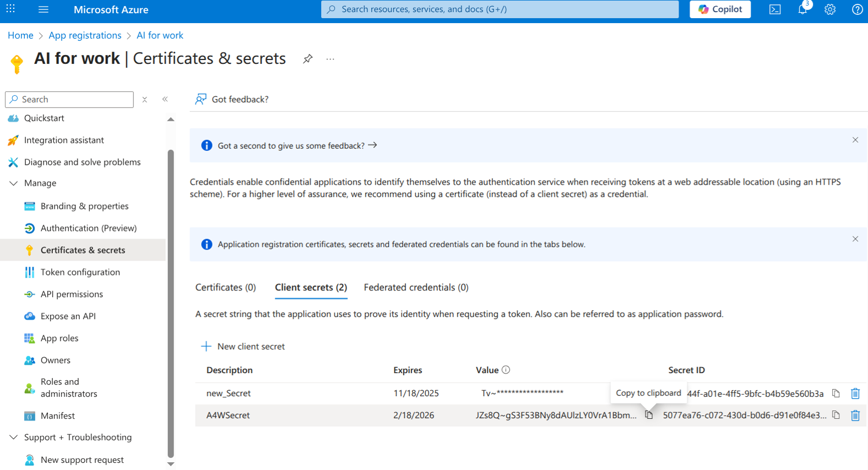
Task: Click the AI for work breadcrumb
Action: [x=160, y=35]
